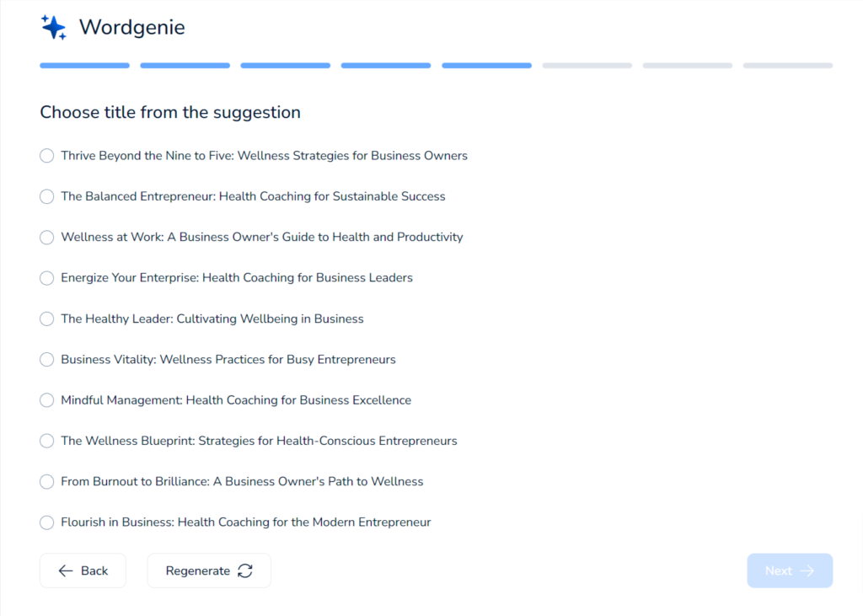This screenshot has height=616, width=863.
Task: Click the Regenerate refresh arrows icon
Action: coord(245,570)
